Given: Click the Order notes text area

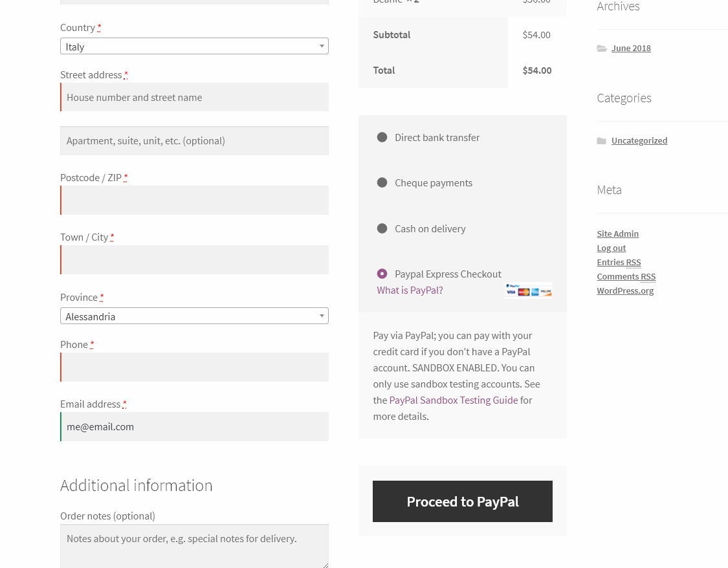Looking at the screenshot, I should [194, 545].
